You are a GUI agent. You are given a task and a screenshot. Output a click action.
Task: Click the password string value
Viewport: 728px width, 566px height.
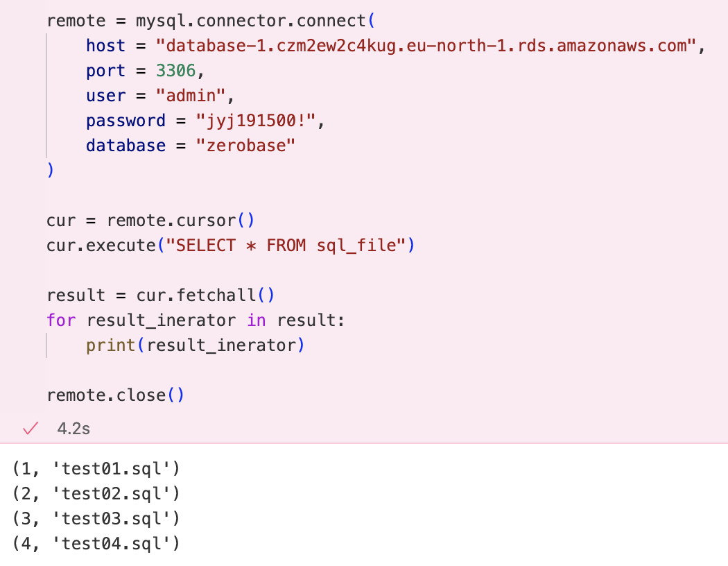255,121
